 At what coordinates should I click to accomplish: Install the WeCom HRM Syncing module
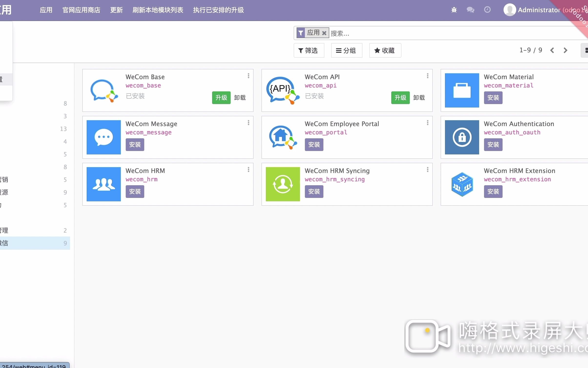(x=314, y=192)
